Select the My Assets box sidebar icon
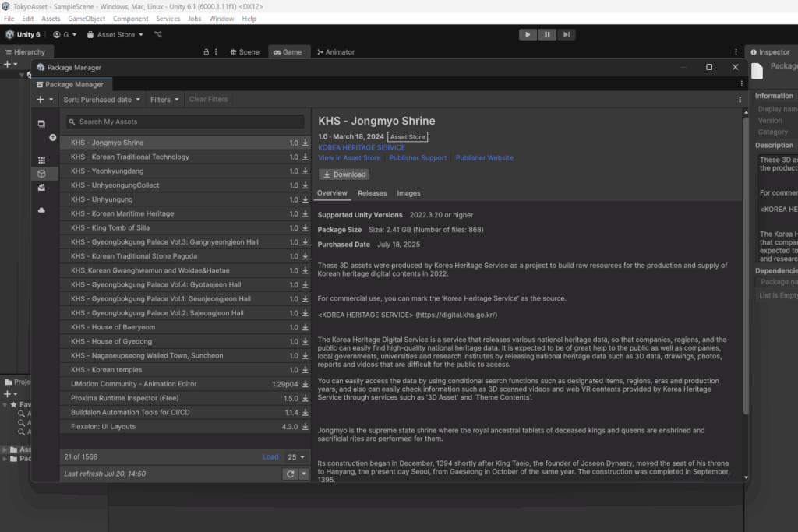Screen dimensions: 798x532 click(42, 174)
